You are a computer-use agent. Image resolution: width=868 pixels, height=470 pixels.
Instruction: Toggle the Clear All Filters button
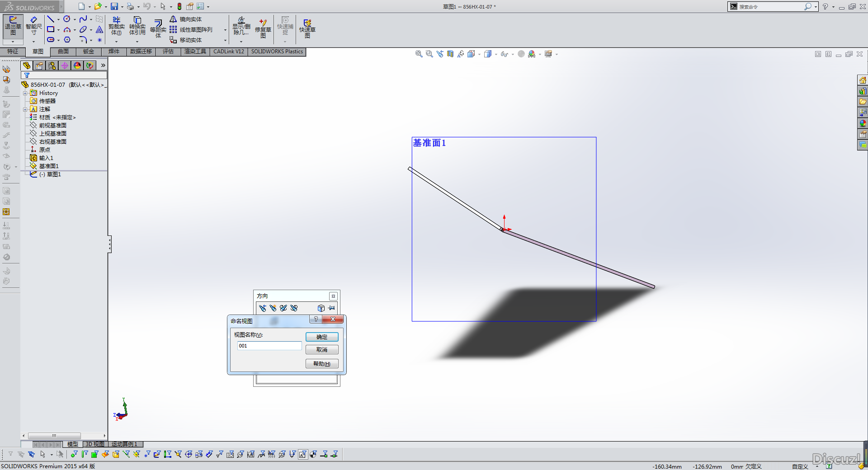21,454
